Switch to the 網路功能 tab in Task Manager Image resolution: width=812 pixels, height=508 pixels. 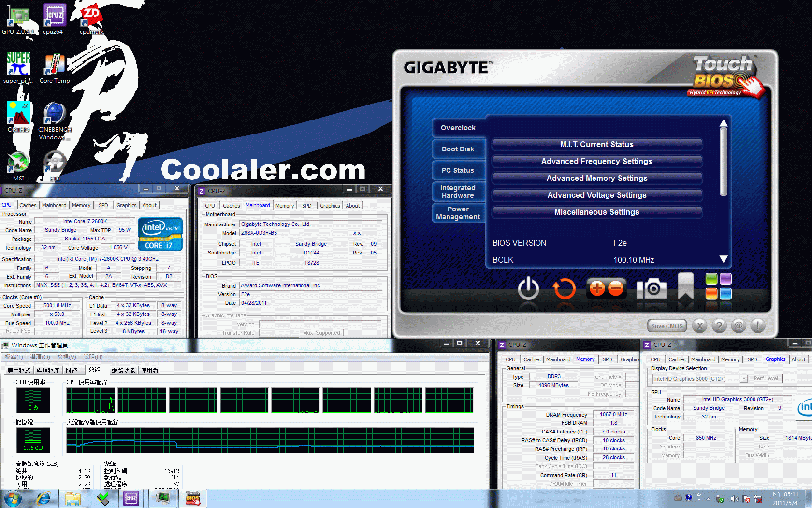click(x=123, y=370)
